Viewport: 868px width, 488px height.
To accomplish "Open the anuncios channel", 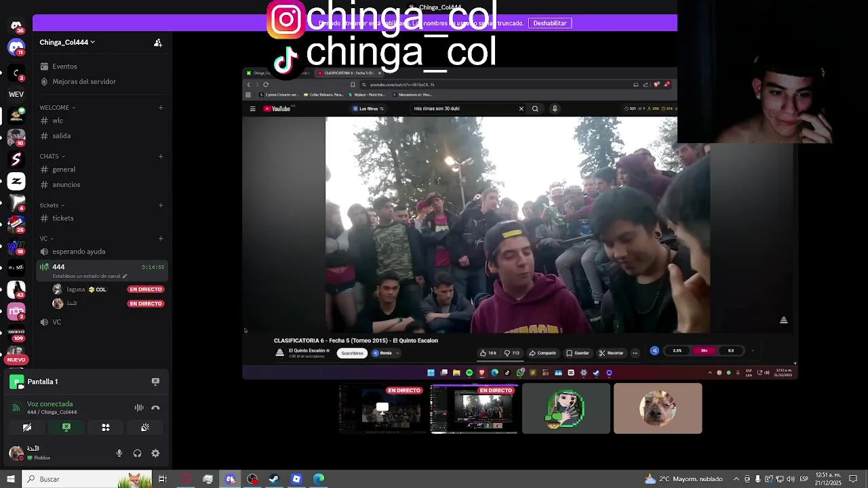I will (66, 184).
